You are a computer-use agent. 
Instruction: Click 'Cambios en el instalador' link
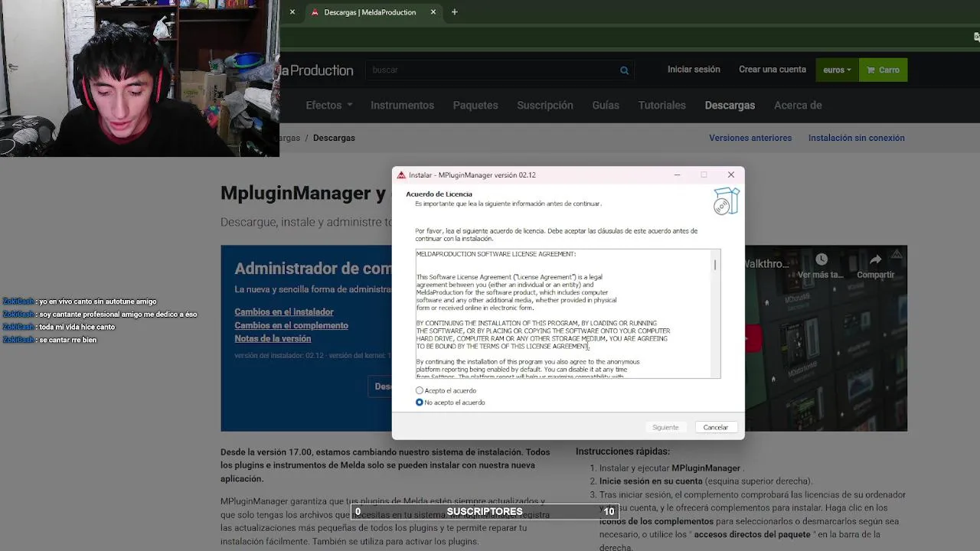(284, 312)
